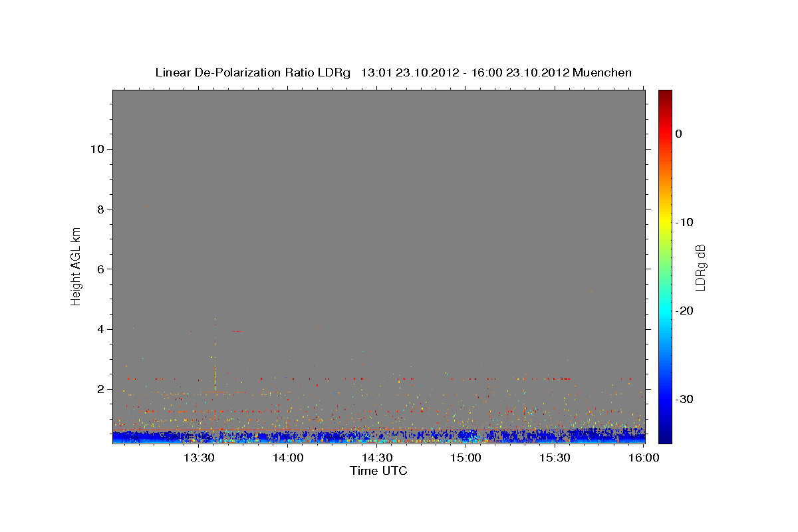The height and width of the screenshot is (532, 798).
Task: Click the dark red top of the colorbar
Action: coord(665,96)
